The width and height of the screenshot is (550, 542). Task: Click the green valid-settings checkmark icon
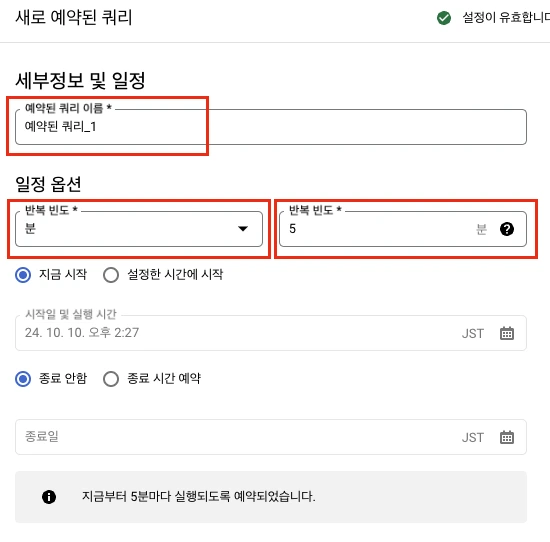444,18
